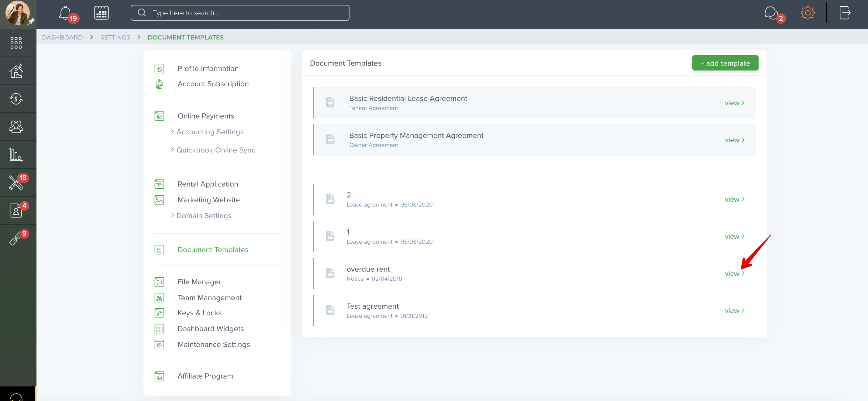Click the Test agreement document icon

point(330,310)
